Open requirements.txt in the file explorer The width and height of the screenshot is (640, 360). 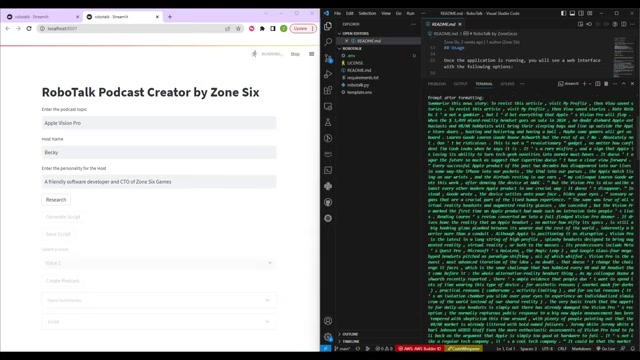coord(362,78)
